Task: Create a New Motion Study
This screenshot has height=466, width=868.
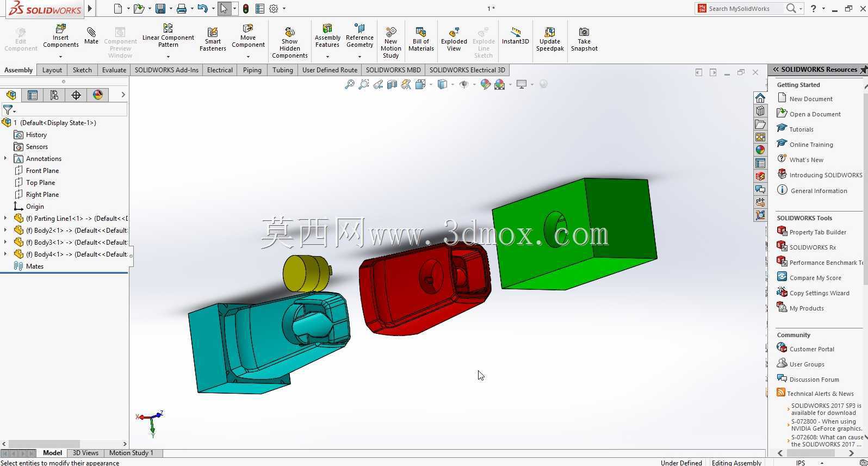Action: pyautogui.click(x=390, y=42)
